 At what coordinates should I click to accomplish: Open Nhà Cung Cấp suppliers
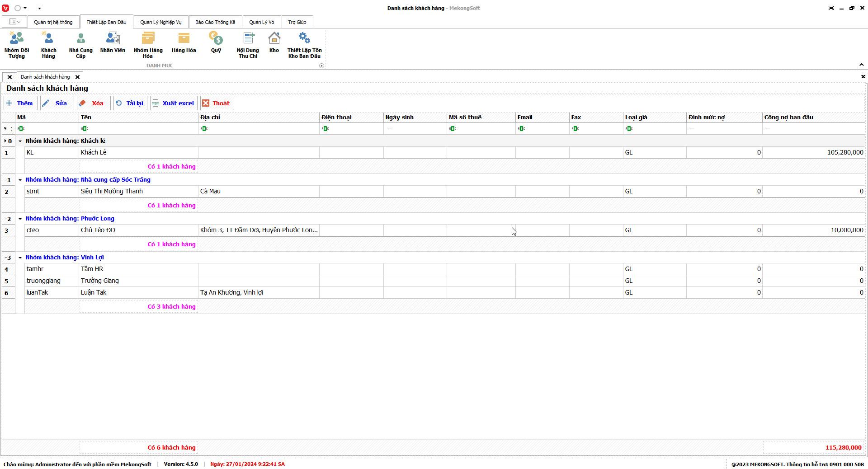[80, 45]
